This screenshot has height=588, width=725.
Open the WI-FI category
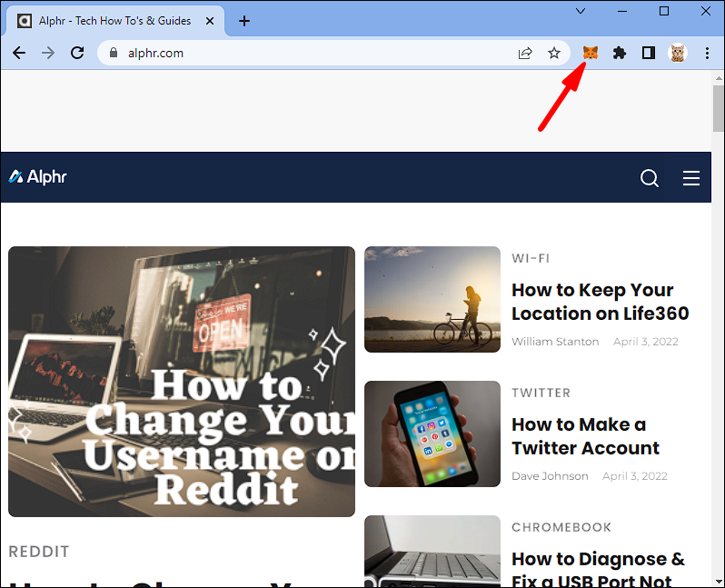click(x=531, y=258)
